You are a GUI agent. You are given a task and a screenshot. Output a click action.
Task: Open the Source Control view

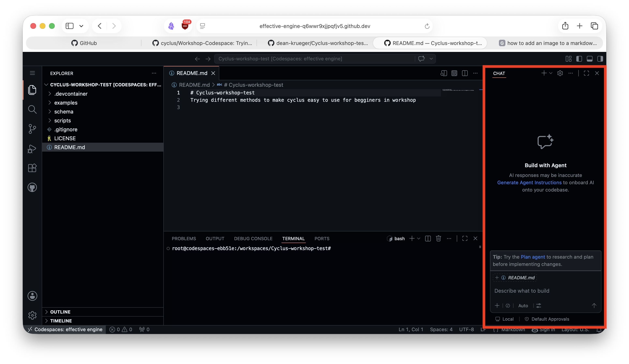(x=32, y=129)
